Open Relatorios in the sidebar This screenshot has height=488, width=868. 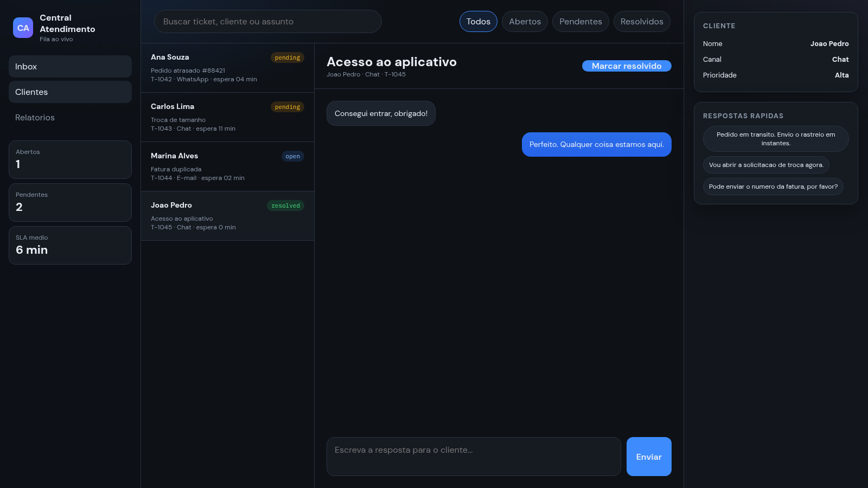pyautogui.click(x=70, y=117)
